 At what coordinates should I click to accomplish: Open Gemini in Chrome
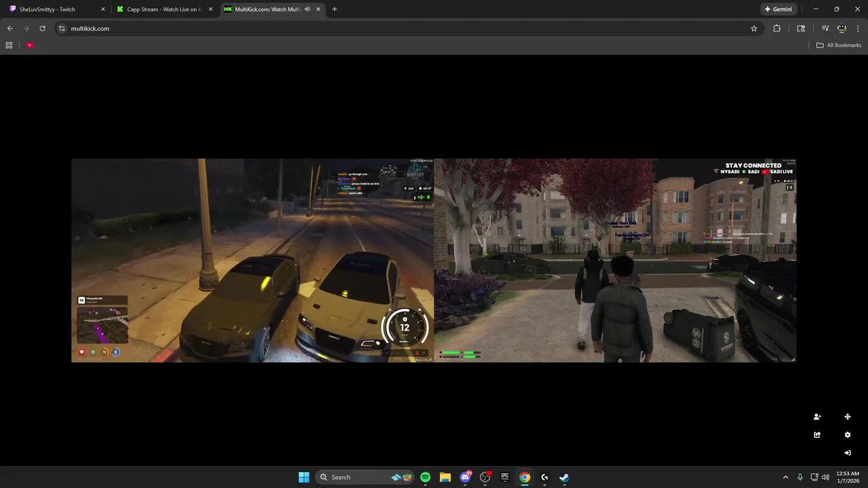click(x=778, y=9)
